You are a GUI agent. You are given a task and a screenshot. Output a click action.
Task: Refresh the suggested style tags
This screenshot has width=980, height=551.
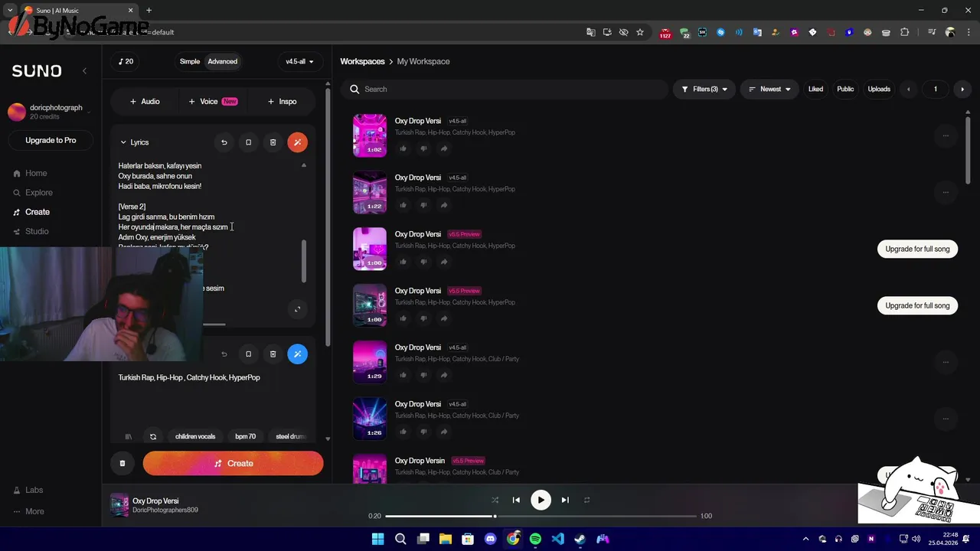(153, 436)
